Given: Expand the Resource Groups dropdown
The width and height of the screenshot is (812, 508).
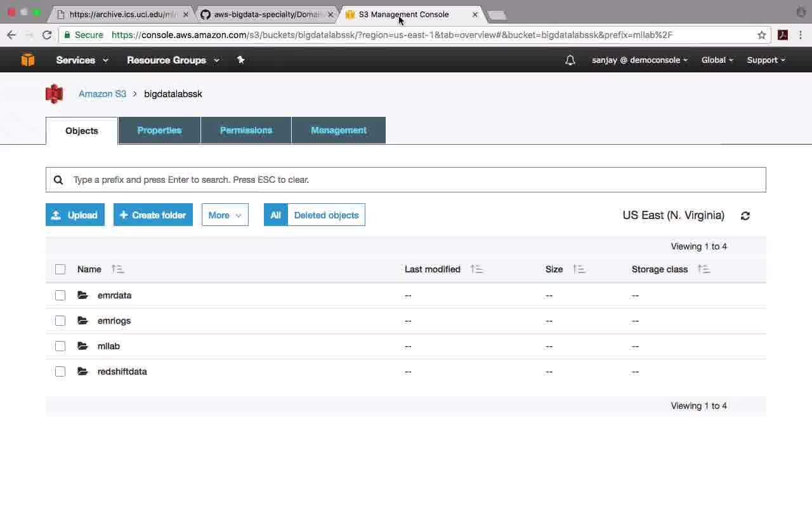Looking at the screenshot, I should [x=173, y=60].
